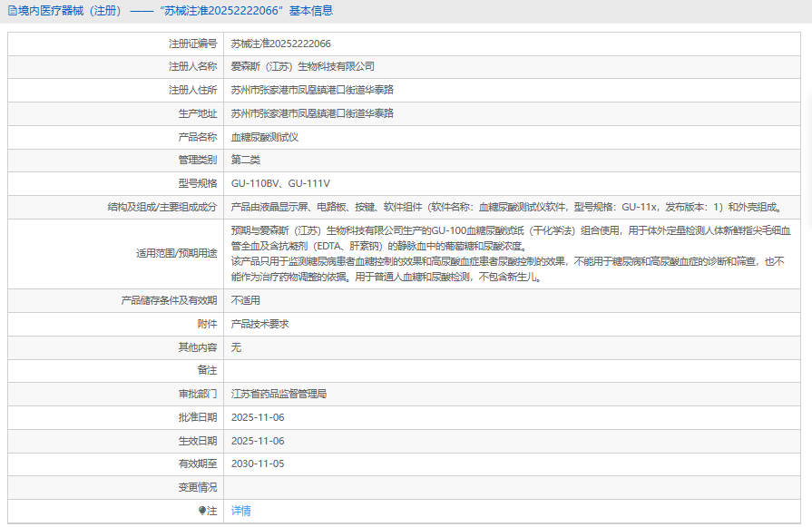Click the approval department 江苏省药品监督管理局
Viewport: 812px width, 527px height.
click(279, 394)
